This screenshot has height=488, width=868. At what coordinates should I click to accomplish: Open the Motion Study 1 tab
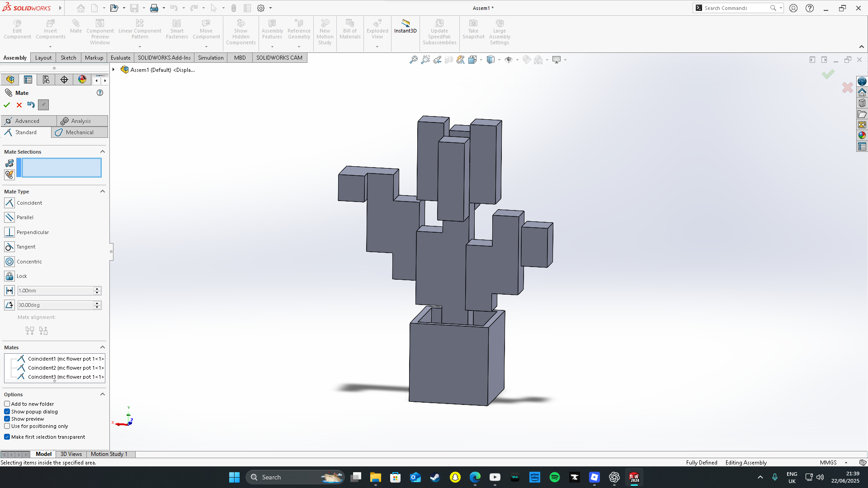tap(109, 454)
